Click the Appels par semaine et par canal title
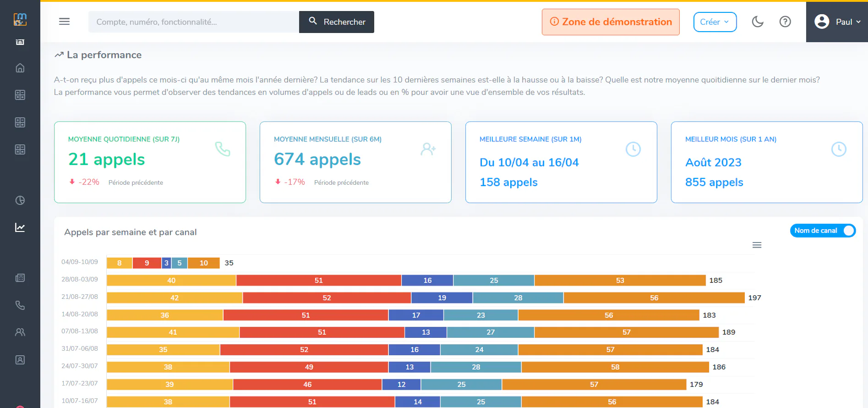This screenshot has width=868, height=408. point(131,232)
